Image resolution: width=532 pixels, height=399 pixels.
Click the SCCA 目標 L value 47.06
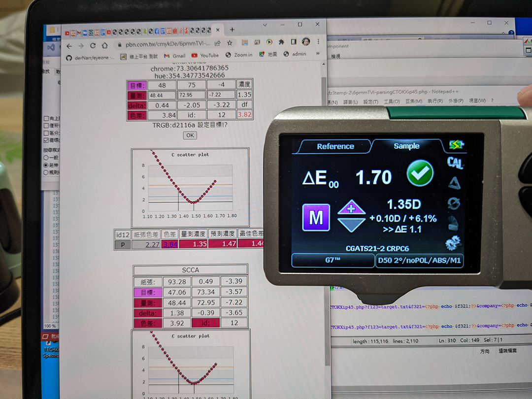(177, 292)
